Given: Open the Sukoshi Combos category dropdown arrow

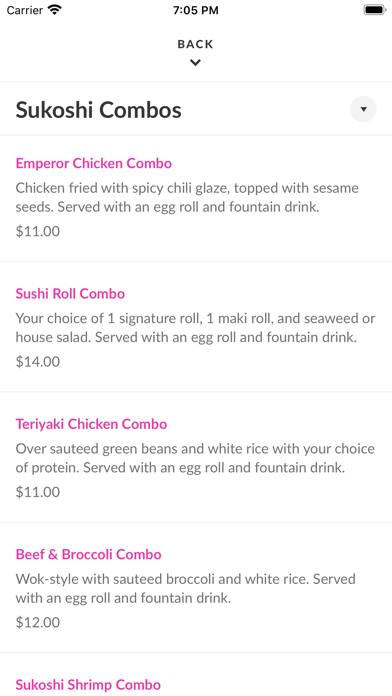Looking at the screenshot, I should coord(363,109).
